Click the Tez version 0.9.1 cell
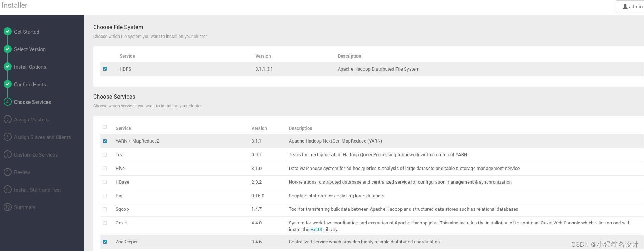 pos(256,155)
